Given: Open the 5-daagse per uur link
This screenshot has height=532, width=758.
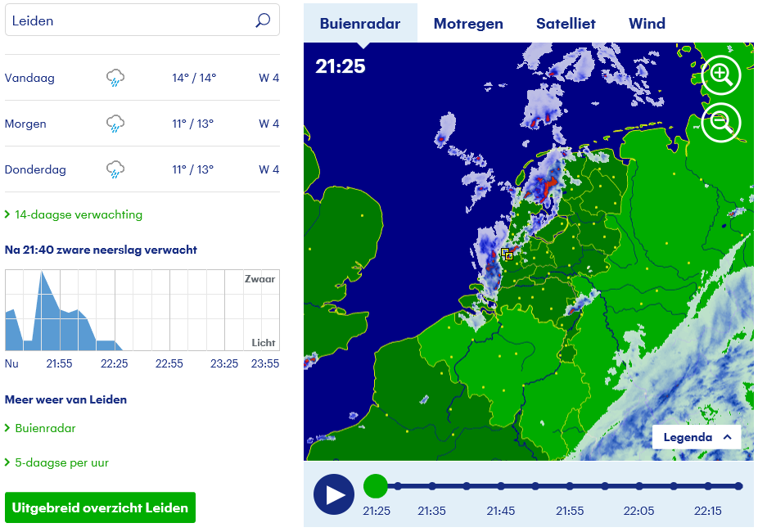Looking at the screenshot, I should pos(62,462).
